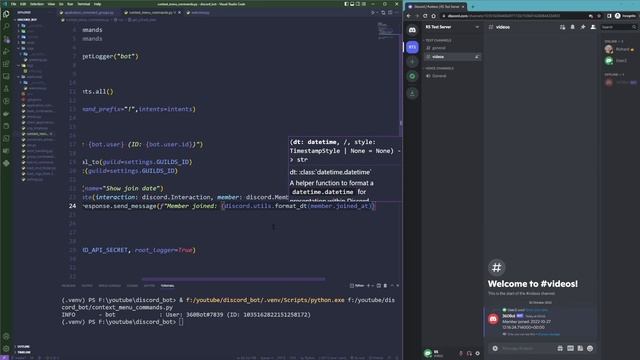
Task: Toggle VS Code primary sidebar layout button
Action: [x=346, y=4]
